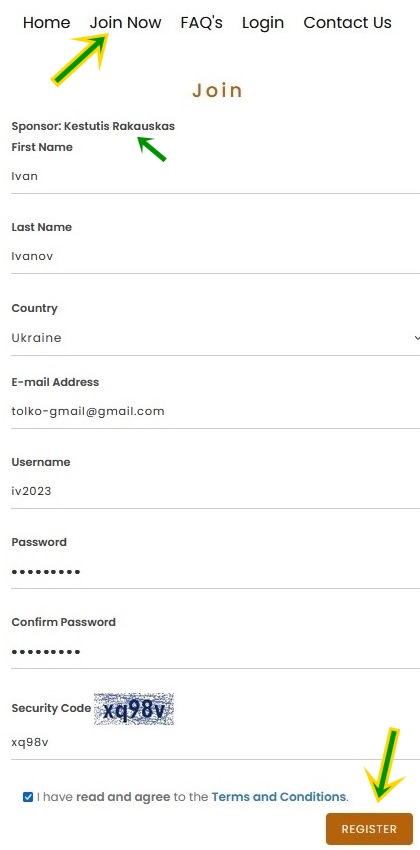
Task: Click the Country dropdown chevron arrow
Action: point(416,338)
